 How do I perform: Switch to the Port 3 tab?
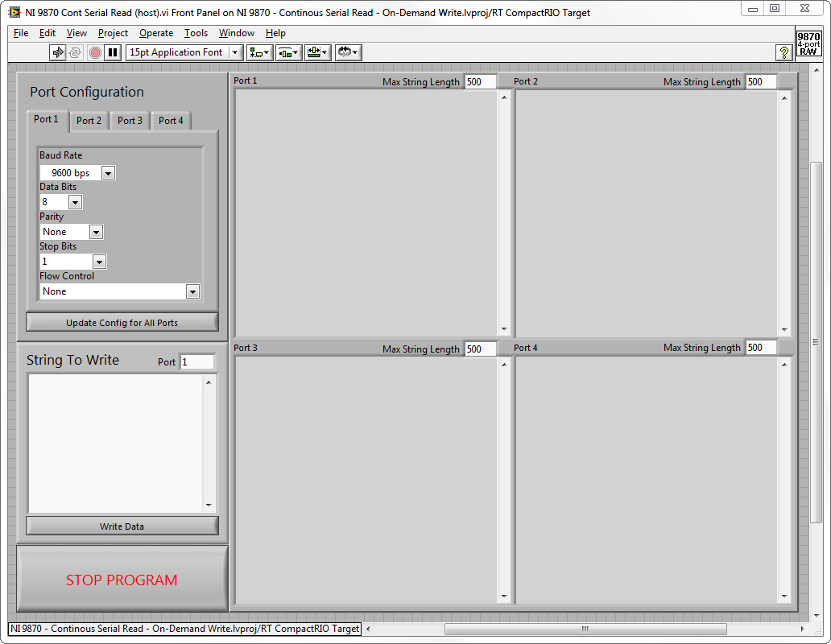tap(130, 121)
